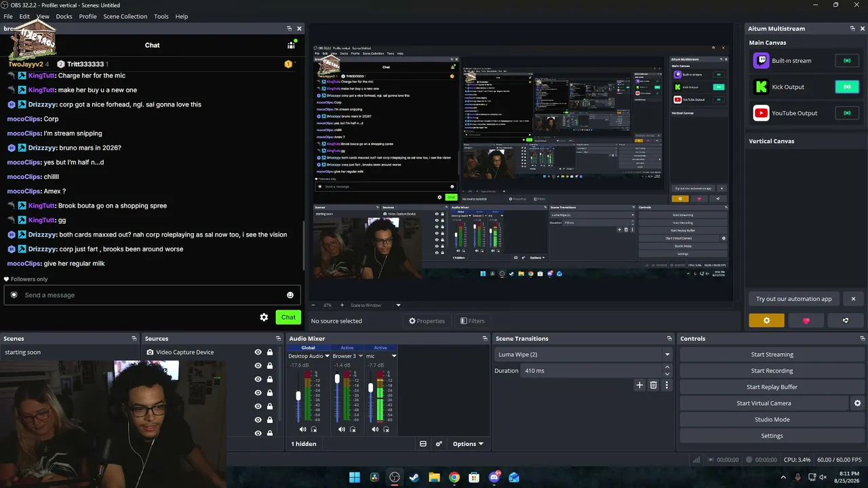Mute Desktop Audio speaker icon
The height and width of the screenshot is (488, 868).
(302, 429)
